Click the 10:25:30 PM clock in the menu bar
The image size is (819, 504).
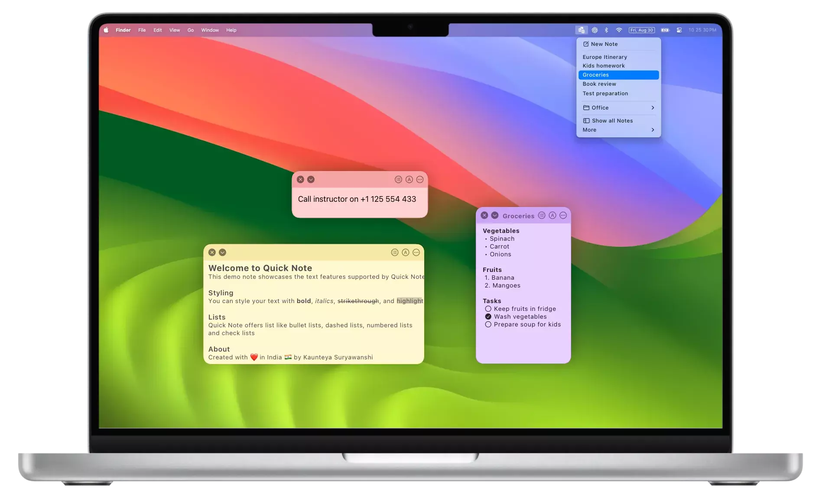(x=702, y=30)
